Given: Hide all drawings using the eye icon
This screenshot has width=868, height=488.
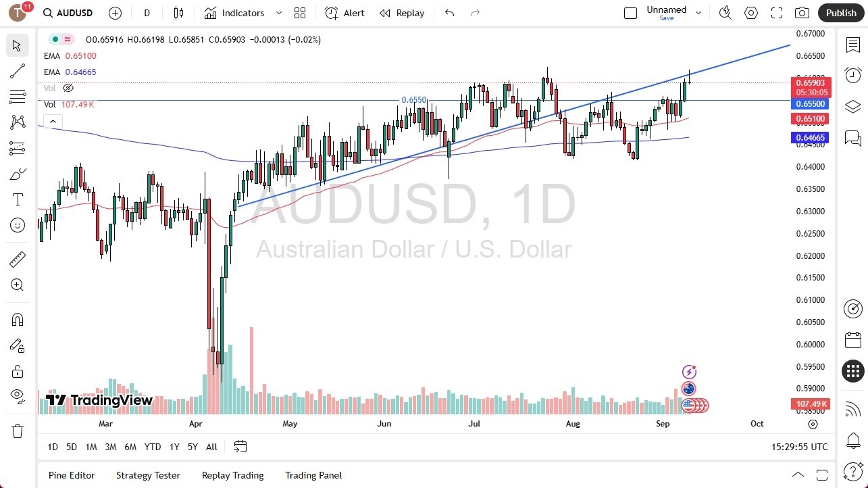Looking at the screenshot, I should click(17, 396).
